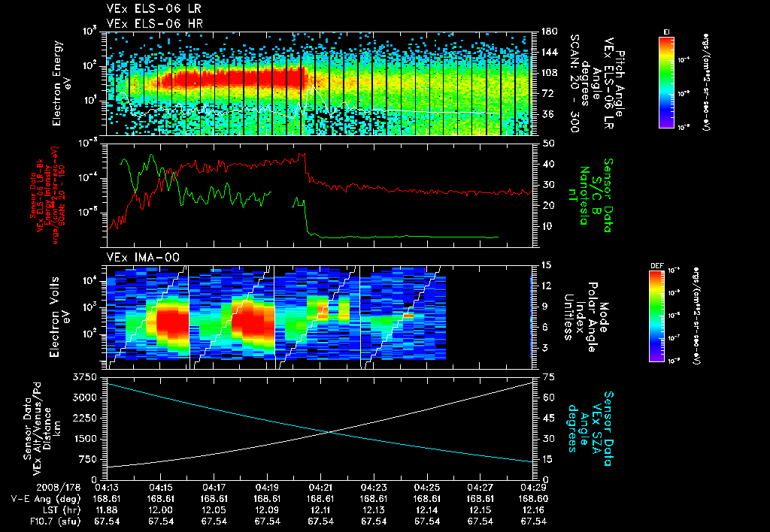Image resolution: width=770 pixels, height=532 pixels.
Task: Click the 60 degrees SZA tick label
Action: [548, 397]
